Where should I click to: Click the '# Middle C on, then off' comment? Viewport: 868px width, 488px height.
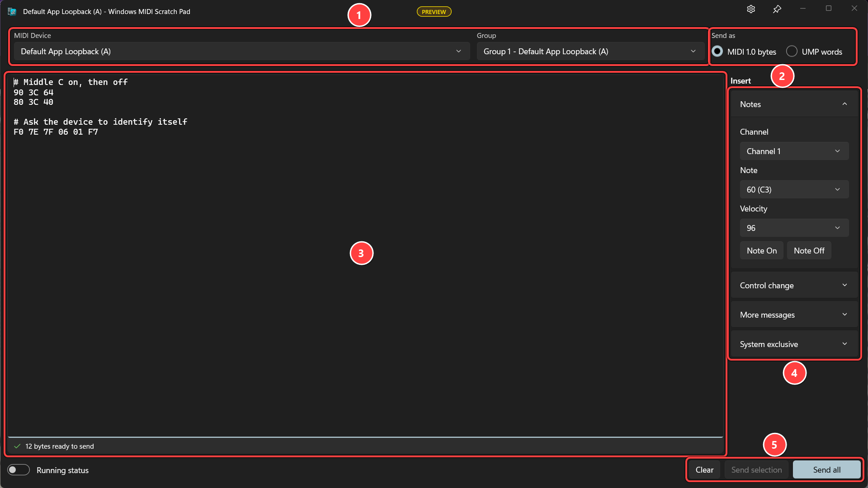click(x=71, y=82)
